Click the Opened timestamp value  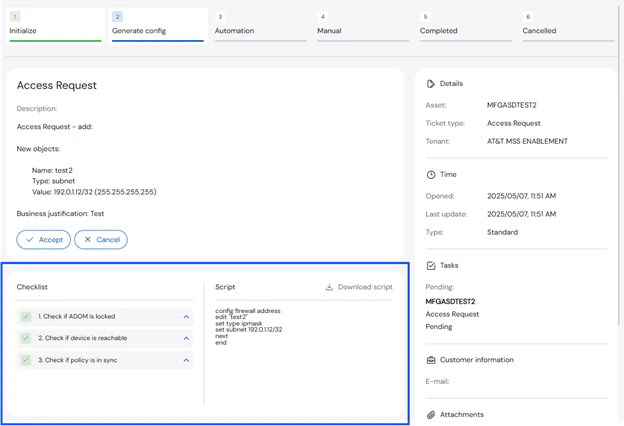click(521, 196)
